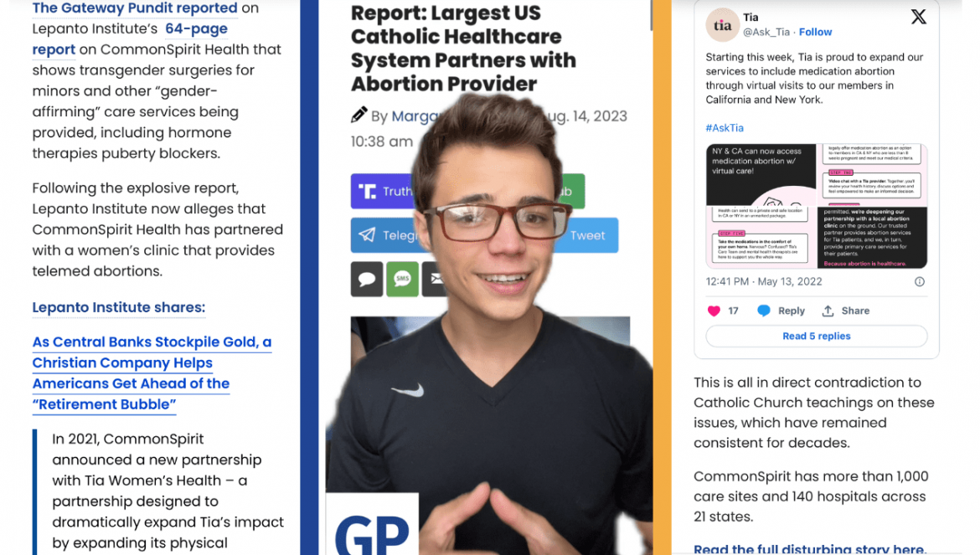Image resolution: width=980 pixels, height=555 pixels.
Task: Open the tweet's embedded image thumbnail
Action: pyautogui.click(x=817, y=206)
